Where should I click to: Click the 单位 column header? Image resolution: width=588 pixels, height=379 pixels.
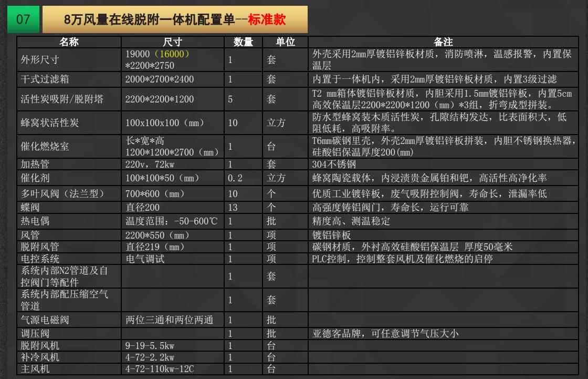tap(285, 43)
